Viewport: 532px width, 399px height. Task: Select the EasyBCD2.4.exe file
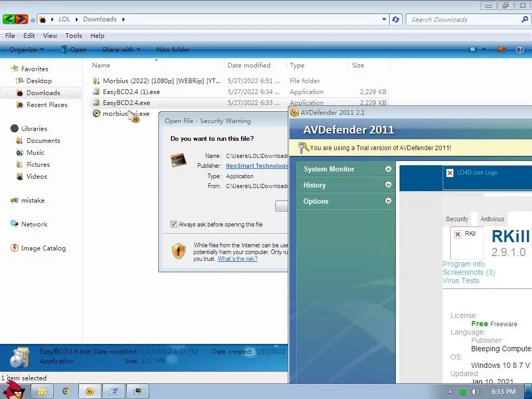tap(126, 102)
